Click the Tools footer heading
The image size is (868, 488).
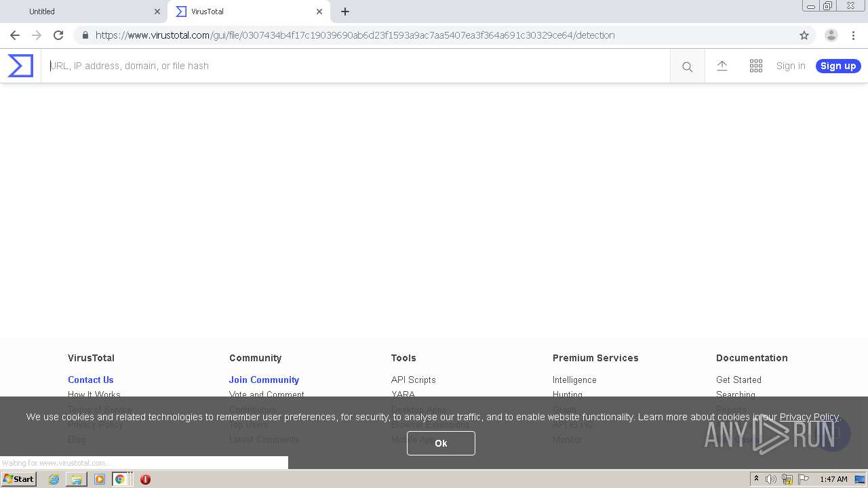click(x=403, y=358)
